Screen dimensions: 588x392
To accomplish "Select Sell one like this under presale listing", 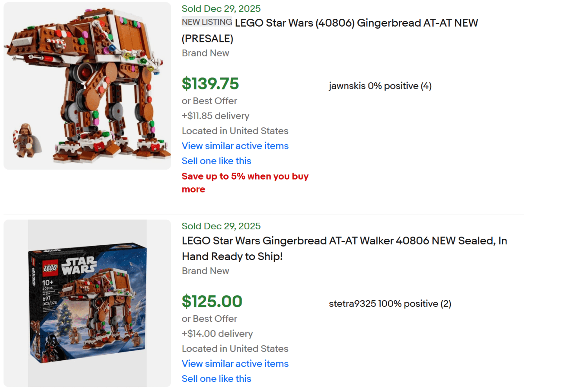I will (216, 161).
